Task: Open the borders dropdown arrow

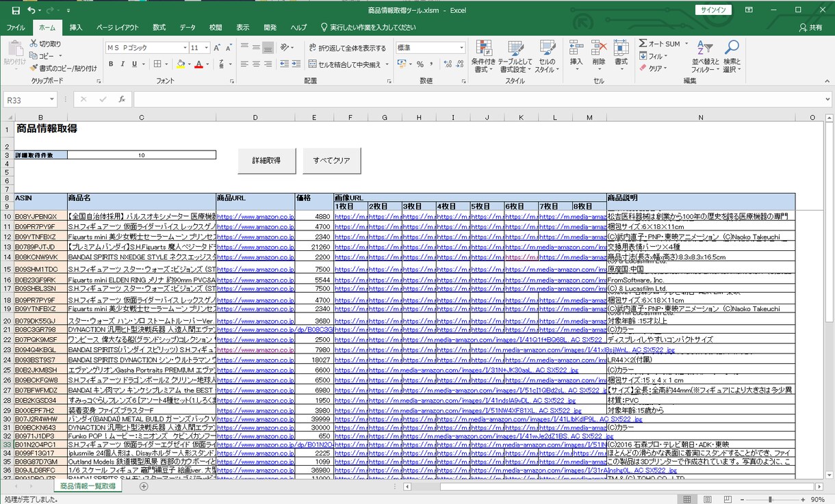Action: click(x=166, y=64)
